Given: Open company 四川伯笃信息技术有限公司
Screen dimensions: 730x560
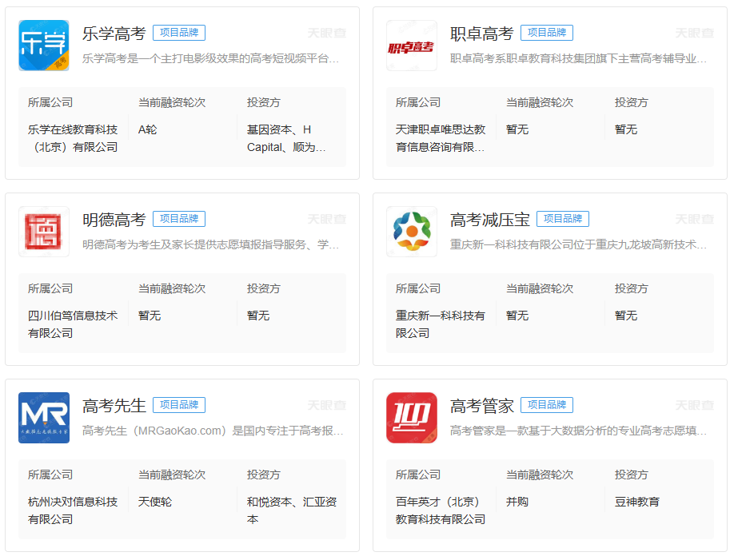Looking at the screenshot, I should [x=73, y=324].
